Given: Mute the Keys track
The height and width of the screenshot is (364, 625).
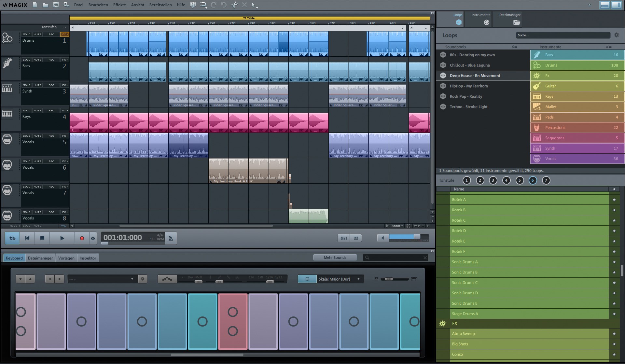Looking at the screenshot, I should click(37, 110).
